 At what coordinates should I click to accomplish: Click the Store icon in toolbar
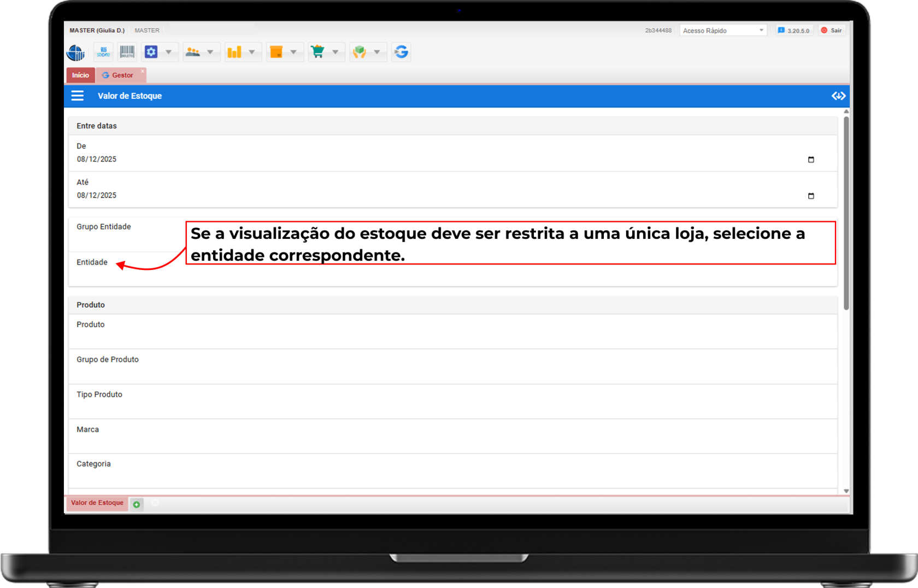coord(103,52)
